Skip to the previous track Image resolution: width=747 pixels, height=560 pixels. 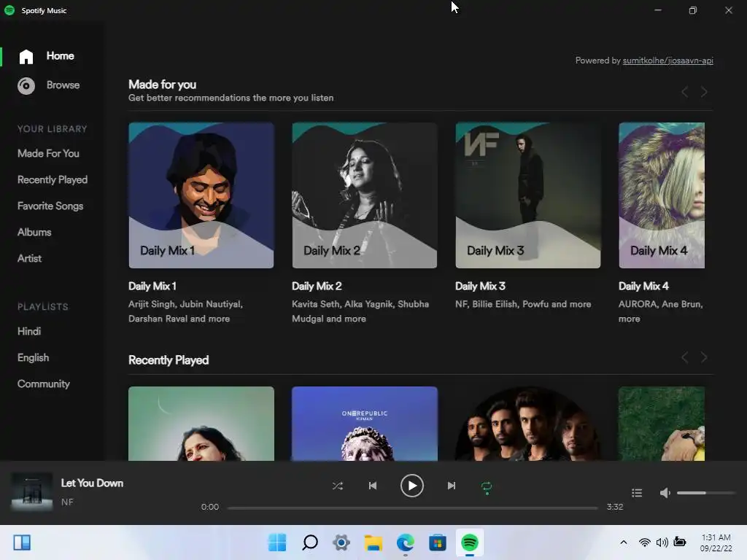coord(373,486)
